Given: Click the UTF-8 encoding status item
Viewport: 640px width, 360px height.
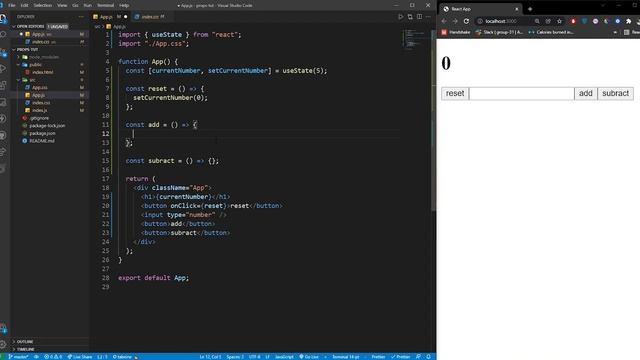Looking at the screenshot, I should pyautogui.click(x=254, y=357).
